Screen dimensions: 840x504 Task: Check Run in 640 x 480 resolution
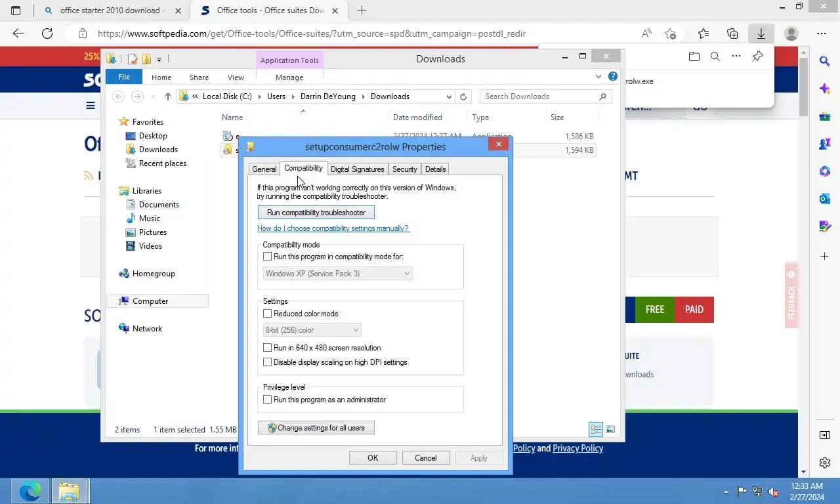267,348
